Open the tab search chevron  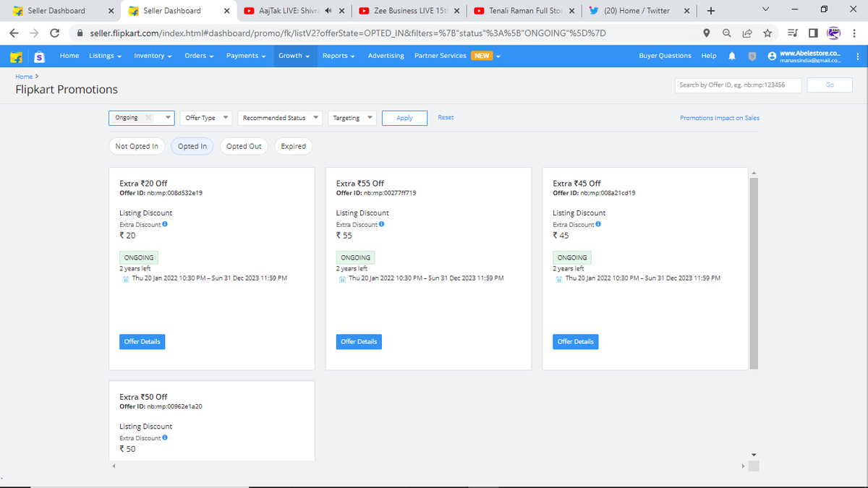click(765, 10)
